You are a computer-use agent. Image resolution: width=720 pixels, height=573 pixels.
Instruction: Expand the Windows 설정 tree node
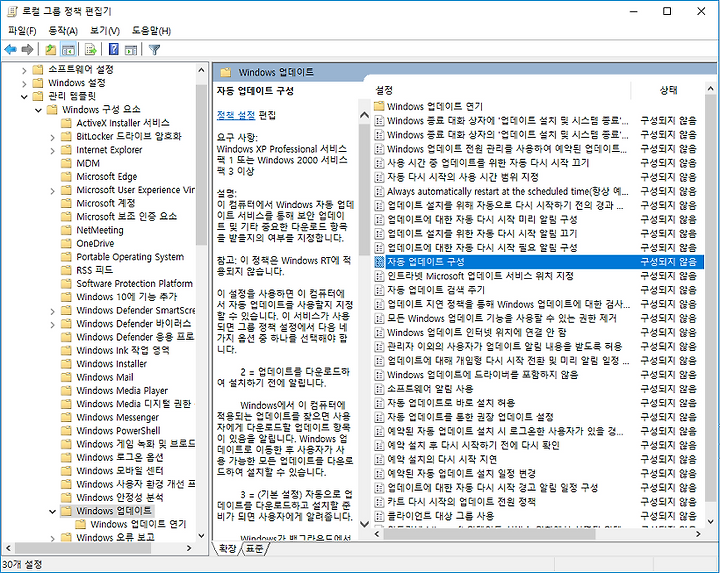click(24, 84)
